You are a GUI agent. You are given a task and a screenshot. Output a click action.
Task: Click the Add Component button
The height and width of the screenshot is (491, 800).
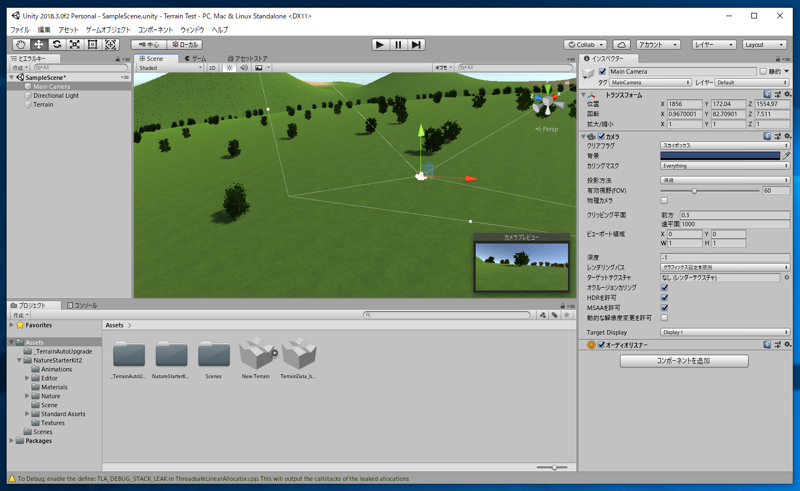(x=684, y=361)
